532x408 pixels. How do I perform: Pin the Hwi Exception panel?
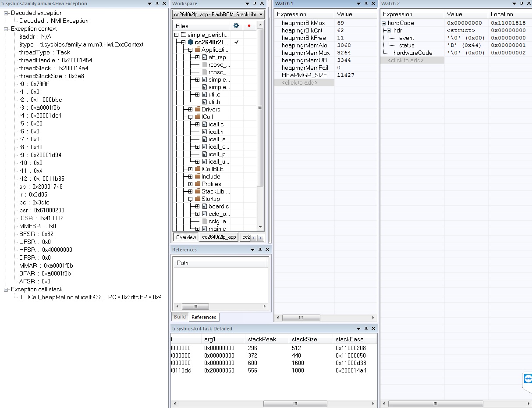(157, 4)
